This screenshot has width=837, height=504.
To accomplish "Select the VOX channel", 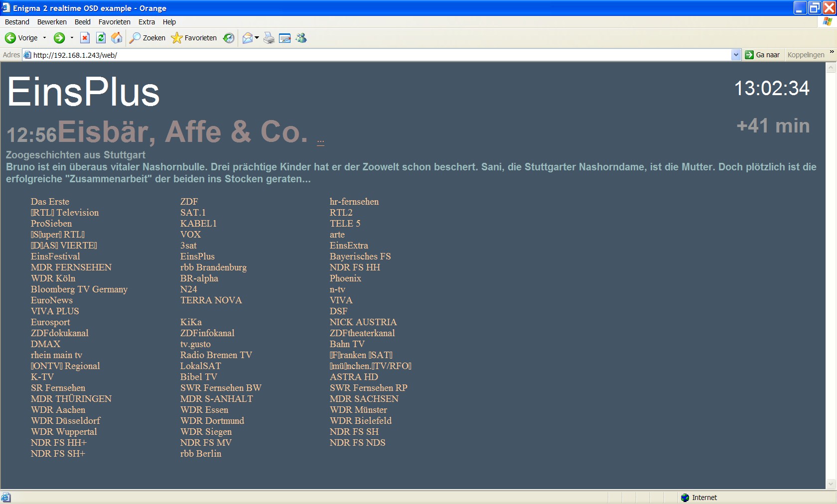I will (x=191, y=235).
